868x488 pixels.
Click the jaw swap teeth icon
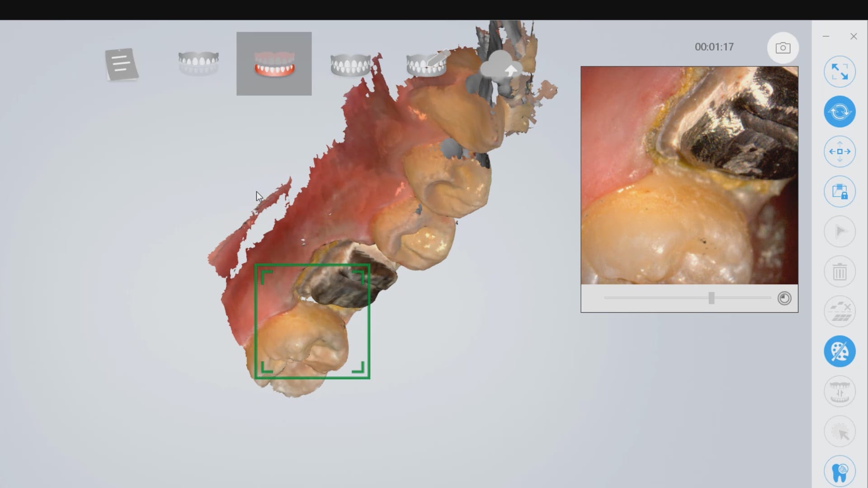[x=840, y=391]
